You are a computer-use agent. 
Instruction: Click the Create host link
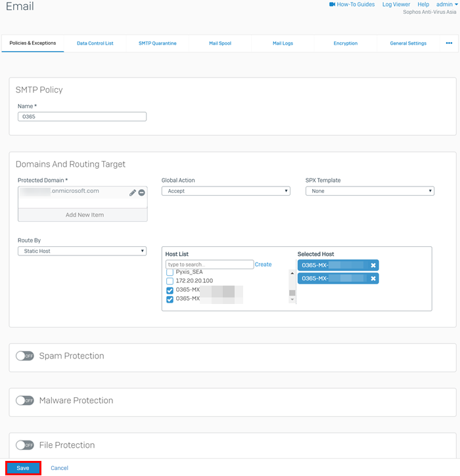point(263,265)
